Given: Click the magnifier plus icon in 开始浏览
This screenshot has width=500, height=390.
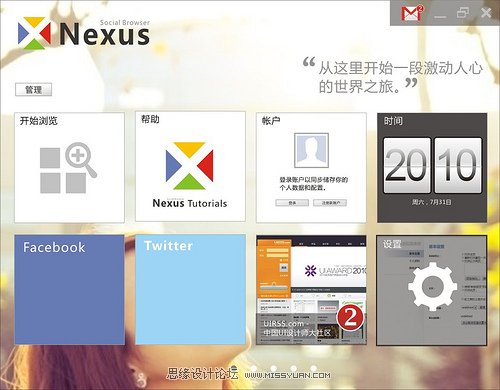Looking at the screenshot, I should coord(80,159).
